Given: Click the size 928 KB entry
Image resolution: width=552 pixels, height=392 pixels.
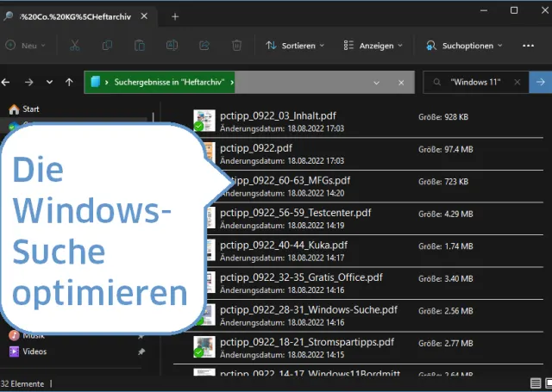Looking at the screenshot, I should (x=443, y=117).
